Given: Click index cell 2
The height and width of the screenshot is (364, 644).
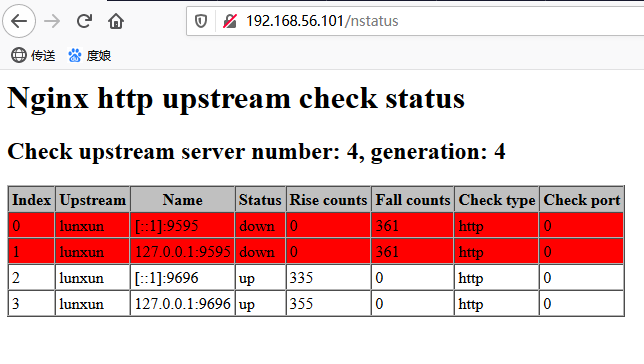Looking at the screenshot, I should [x=31, y=278].
